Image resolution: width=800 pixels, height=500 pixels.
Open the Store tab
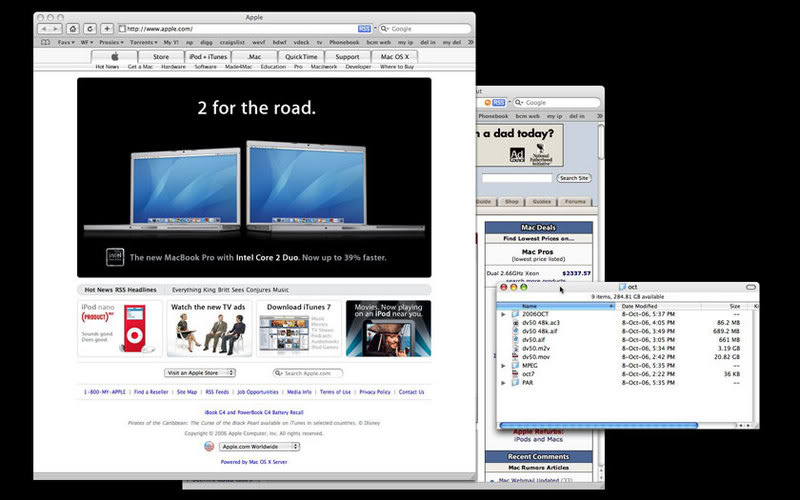161,56
